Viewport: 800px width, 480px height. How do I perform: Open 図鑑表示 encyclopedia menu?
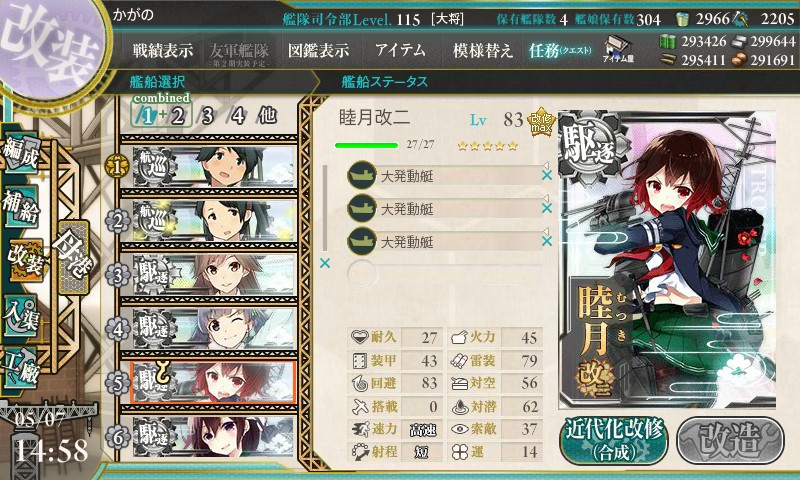318,50
